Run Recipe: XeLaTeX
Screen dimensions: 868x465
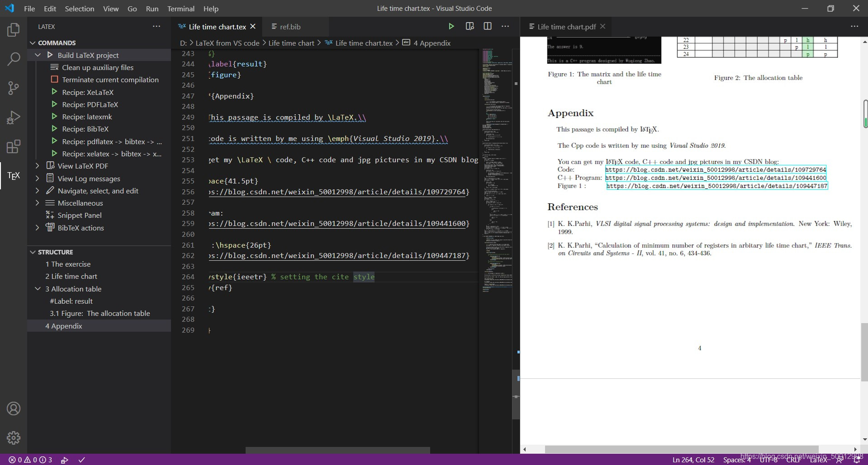88,92
